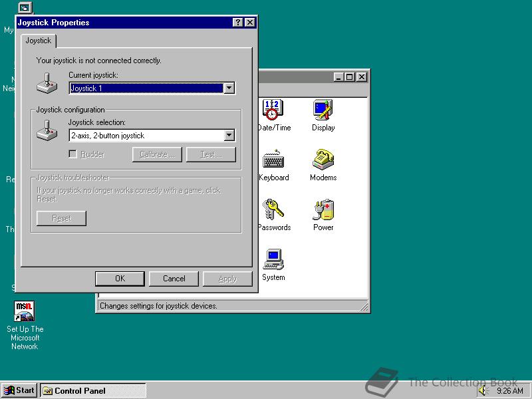This screenshot has height=399, width=532.
Task: Click the OK button
Action: tap(120, 278)
